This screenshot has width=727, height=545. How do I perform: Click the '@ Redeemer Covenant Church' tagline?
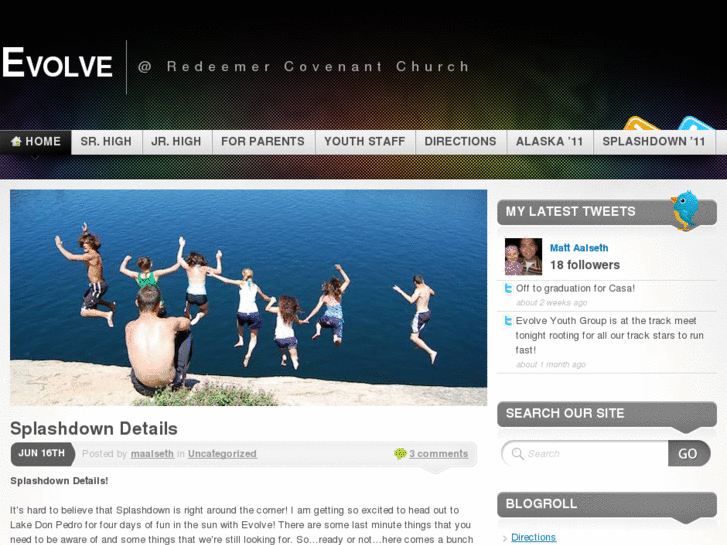pos(304,66)
